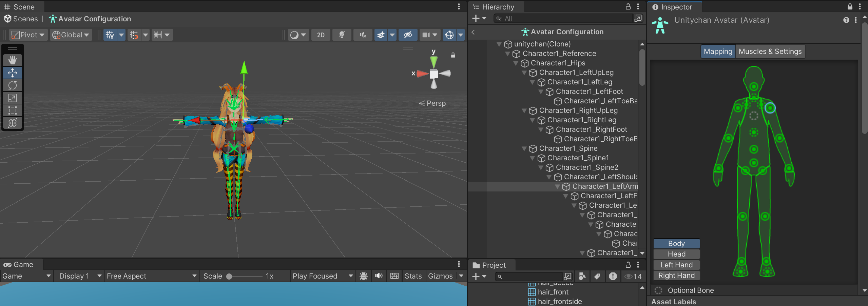Open Inspector help icon for Avatar
Viewport: 868px width, 306px height.
point(846,20)
